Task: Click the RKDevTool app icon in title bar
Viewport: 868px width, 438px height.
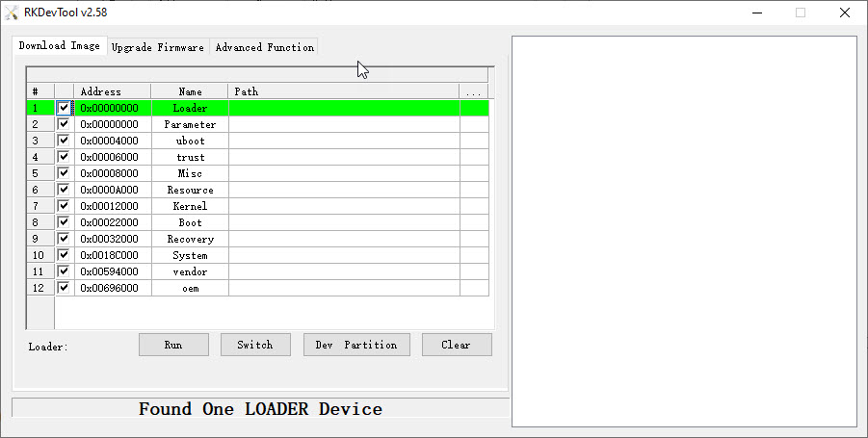Action: (11, 13)
